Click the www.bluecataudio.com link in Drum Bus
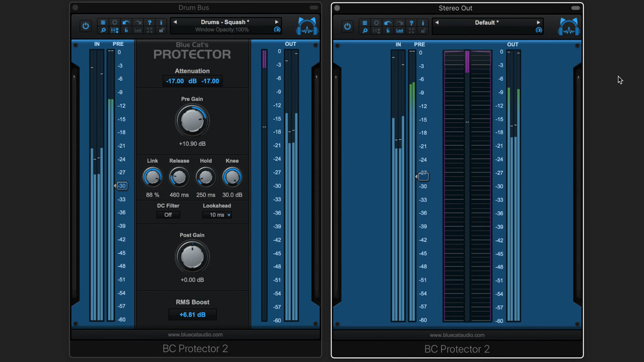 coord(195,334)
